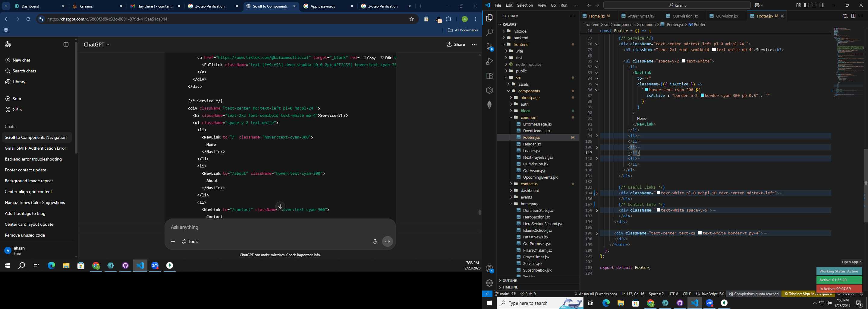Open VS Code Accounts icon
The image size is (868, 309).
pyautogui.click(x=489, y=269)
